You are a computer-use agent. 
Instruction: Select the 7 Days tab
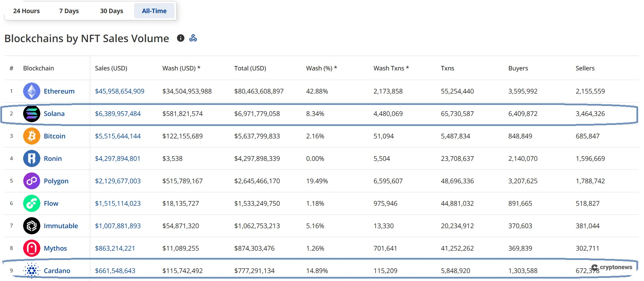point(69,11)
